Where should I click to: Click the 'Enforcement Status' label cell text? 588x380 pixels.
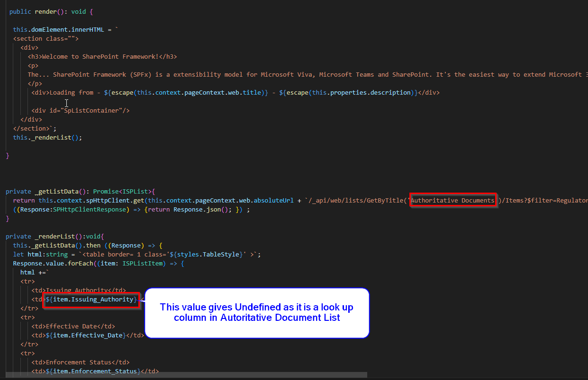pos(79,362)
